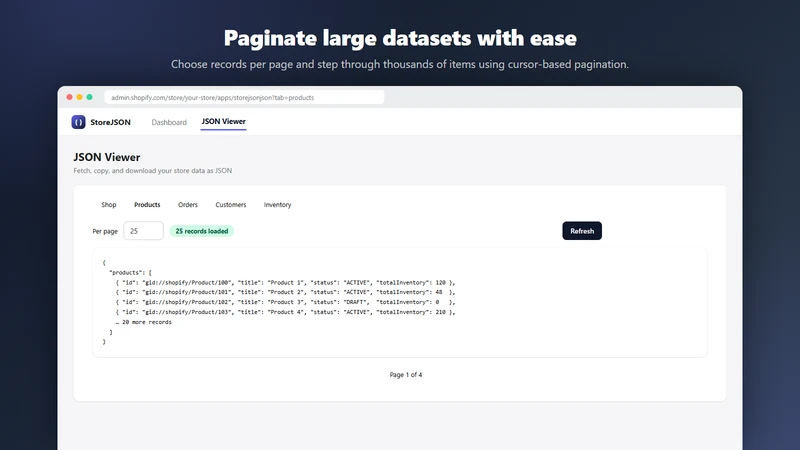Click the 'Per page' label
This screenshot has height=450, width=800.
tap(105, 231)
